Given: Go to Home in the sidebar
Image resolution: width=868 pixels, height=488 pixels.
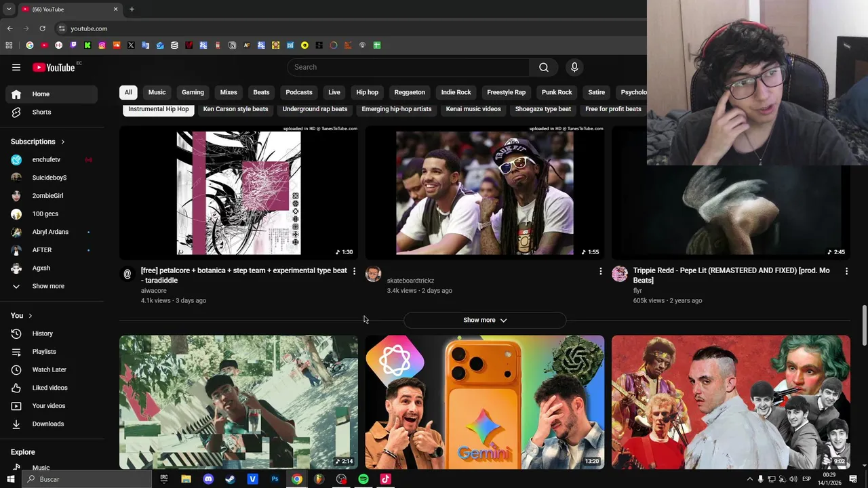Looking at the screenshot, I should click(52, 94).
